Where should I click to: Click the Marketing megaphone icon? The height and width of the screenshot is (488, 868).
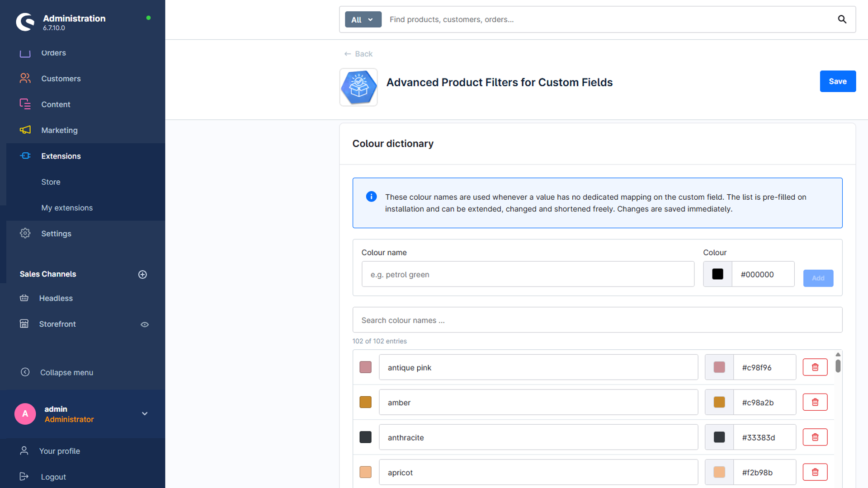click(x=25, y=130)
